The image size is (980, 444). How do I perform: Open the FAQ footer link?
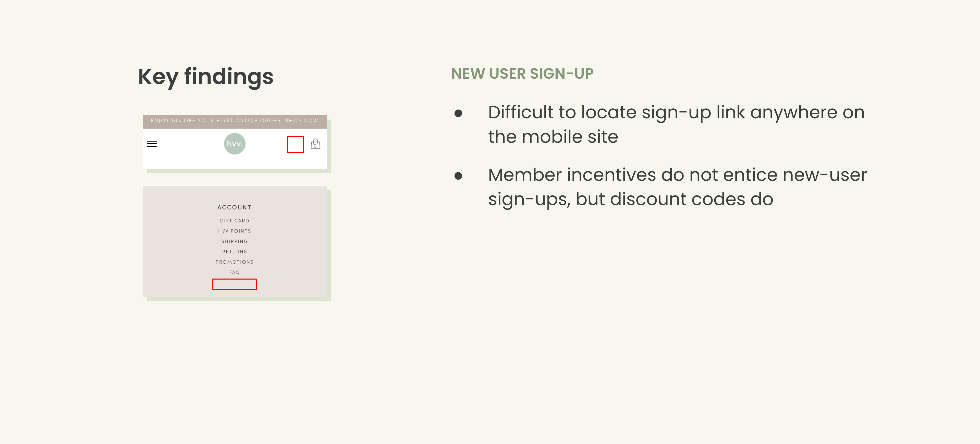click(x=234, y=272)
